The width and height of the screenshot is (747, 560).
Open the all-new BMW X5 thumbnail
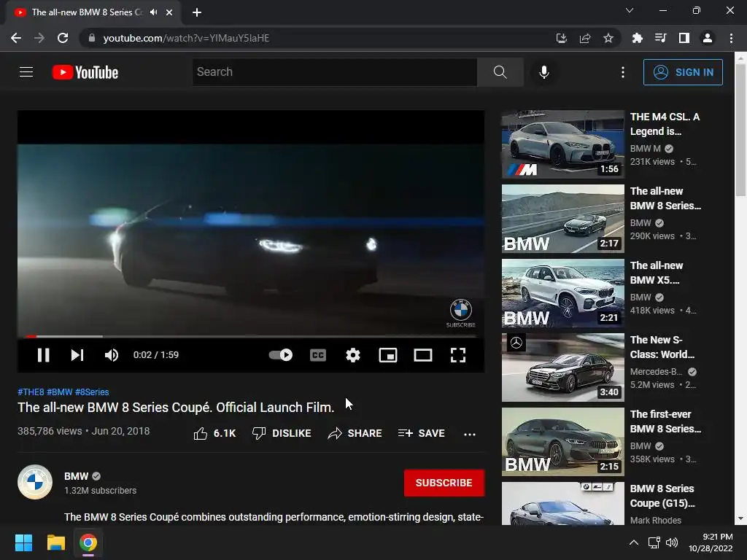(562, 293)
